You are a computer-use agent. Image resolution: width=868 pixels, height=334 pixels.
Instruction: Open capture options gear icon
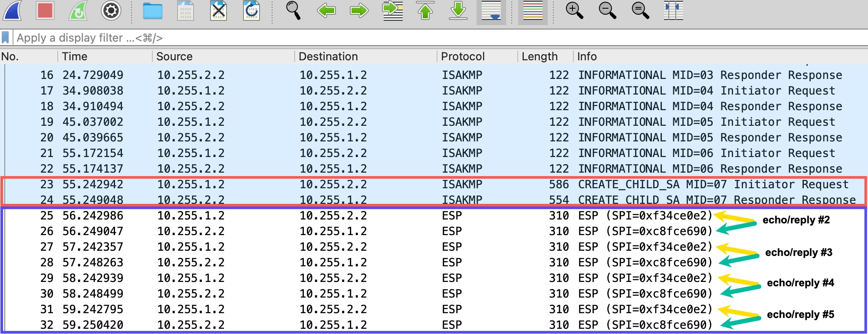[111, 11]
